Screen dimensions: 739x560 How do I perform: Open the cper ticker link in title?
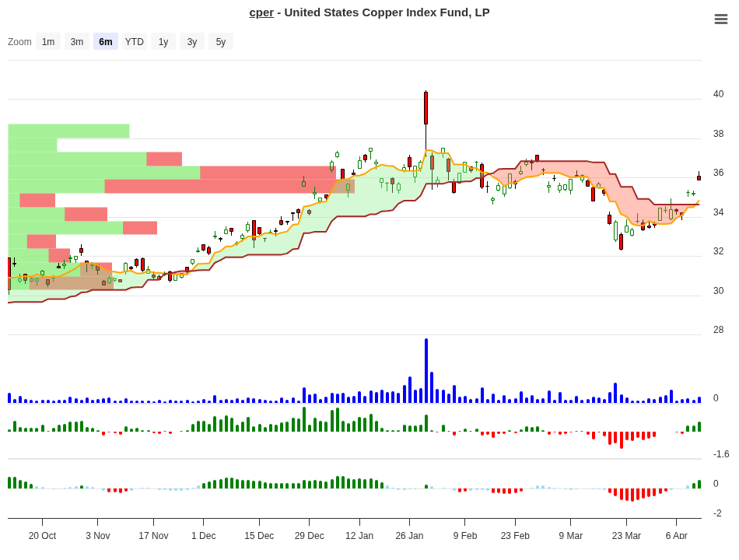pyautogui.click(x=261, y=12)
